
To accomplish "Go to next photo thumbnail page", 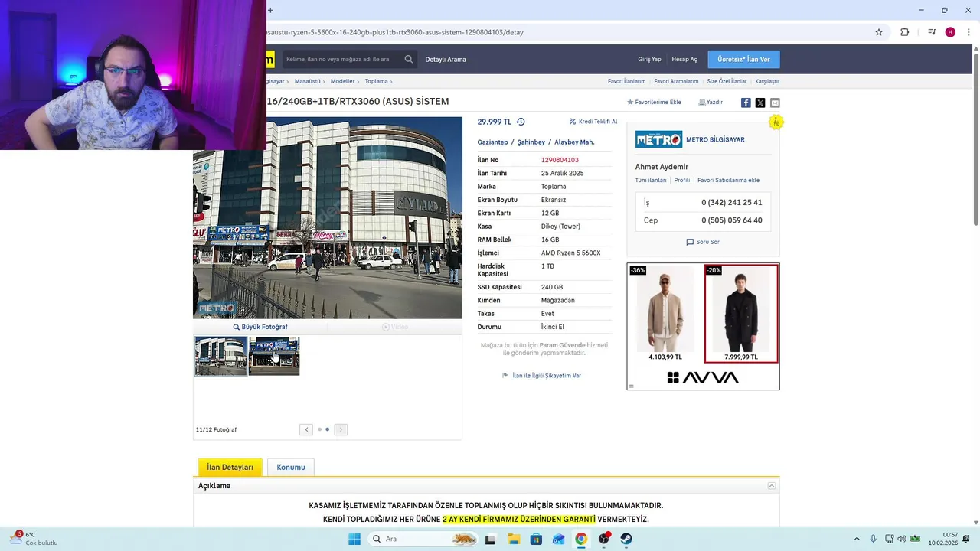I will coord(341,429).
